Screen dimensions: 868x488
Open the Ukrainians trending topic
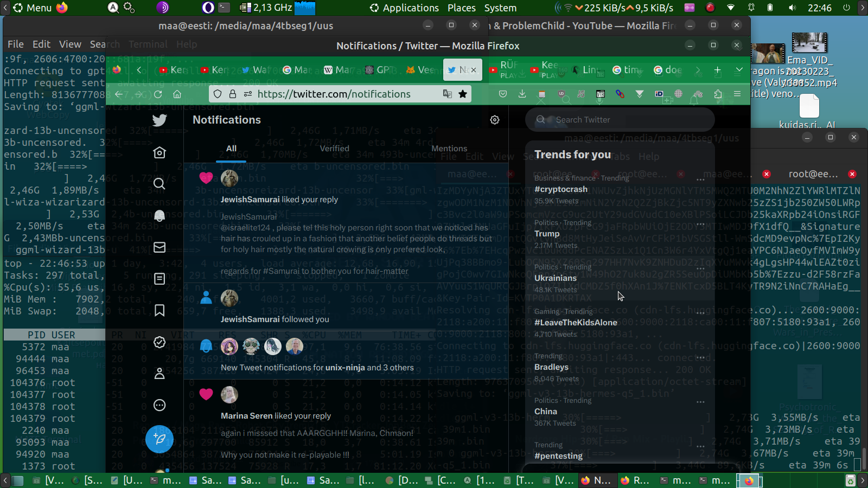coord(556,278)
